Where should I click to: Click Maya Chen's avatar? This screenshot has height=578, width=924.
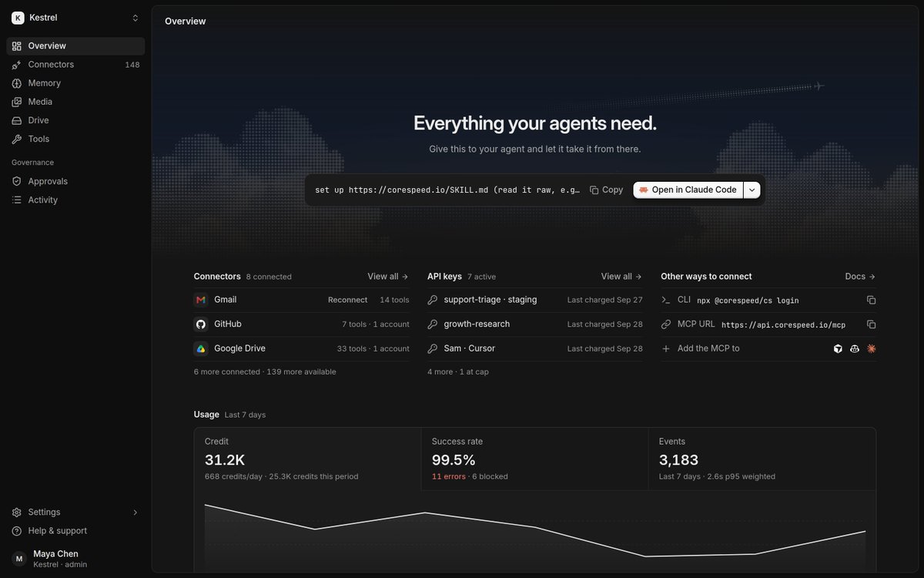coord(19,559)
